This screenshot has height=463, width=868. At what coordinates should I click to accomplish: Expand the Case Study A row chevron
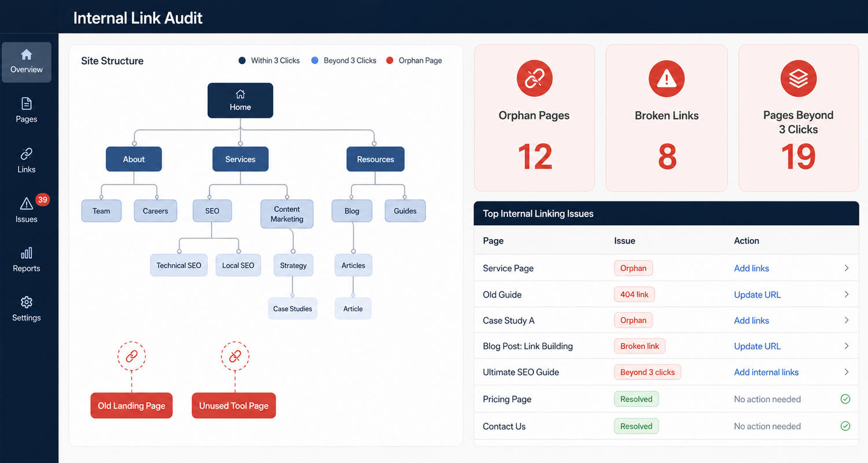847,320
